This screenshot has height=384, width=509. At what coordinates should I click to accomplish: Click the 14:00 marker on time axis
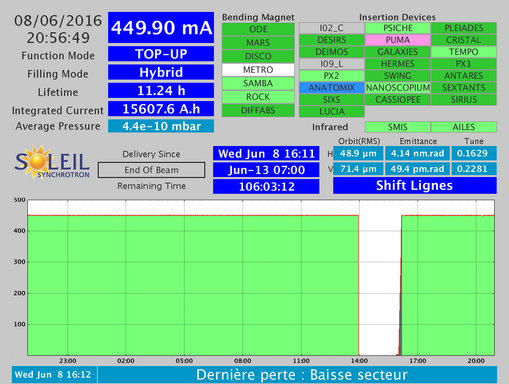359,361
